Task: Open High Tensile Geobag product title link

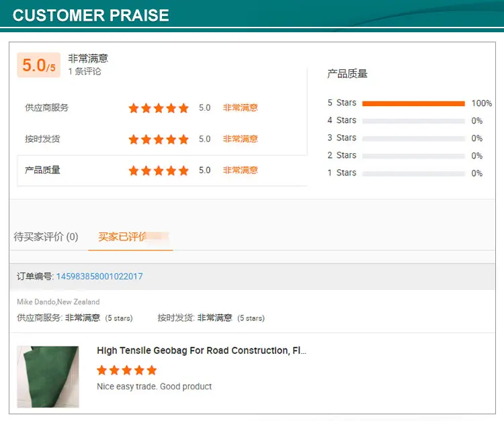Action: tap(202, 350)
